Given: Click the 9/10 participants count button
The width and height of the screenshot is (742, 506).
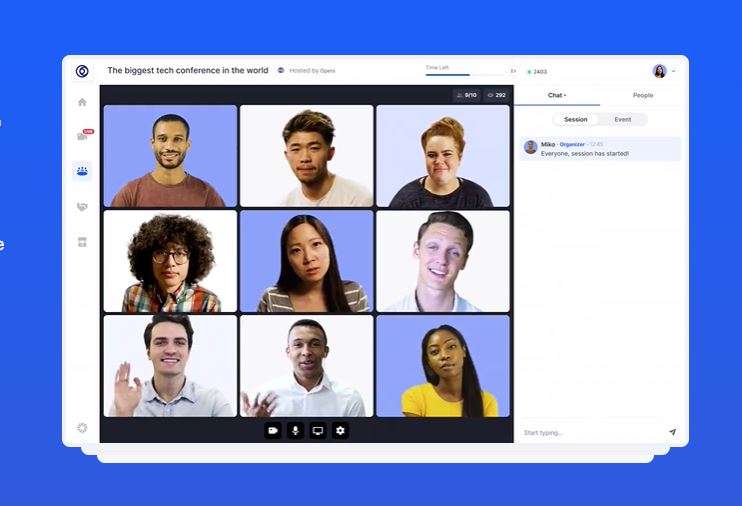Looking at the screenshot, I should [466, 95].
